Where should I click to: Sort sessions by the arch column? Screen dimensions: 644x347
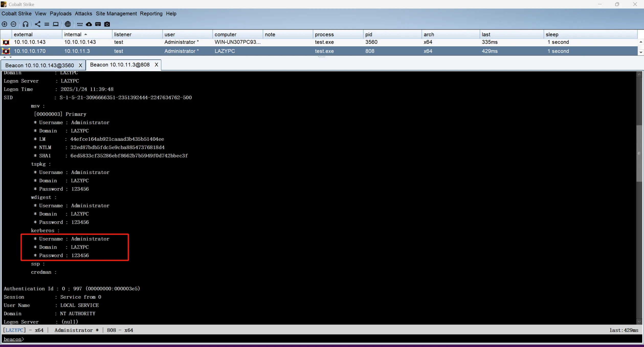[x=451, y=35]
